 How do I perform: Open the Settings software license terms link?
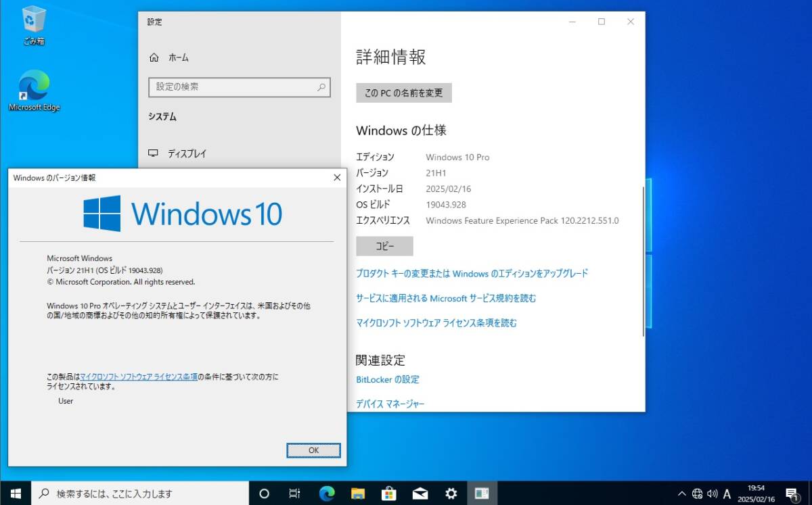pos(436,323)
